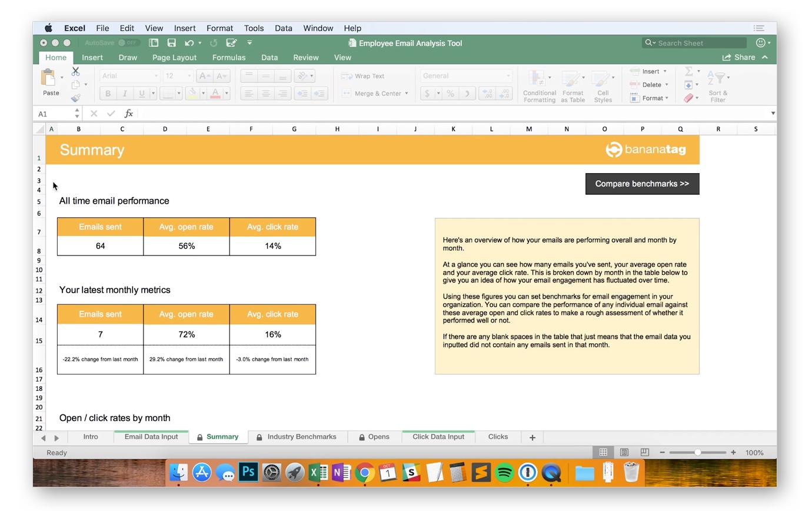Expand the Conditional Formatting dropdown
812x511 pixels.
click(550, 77)
